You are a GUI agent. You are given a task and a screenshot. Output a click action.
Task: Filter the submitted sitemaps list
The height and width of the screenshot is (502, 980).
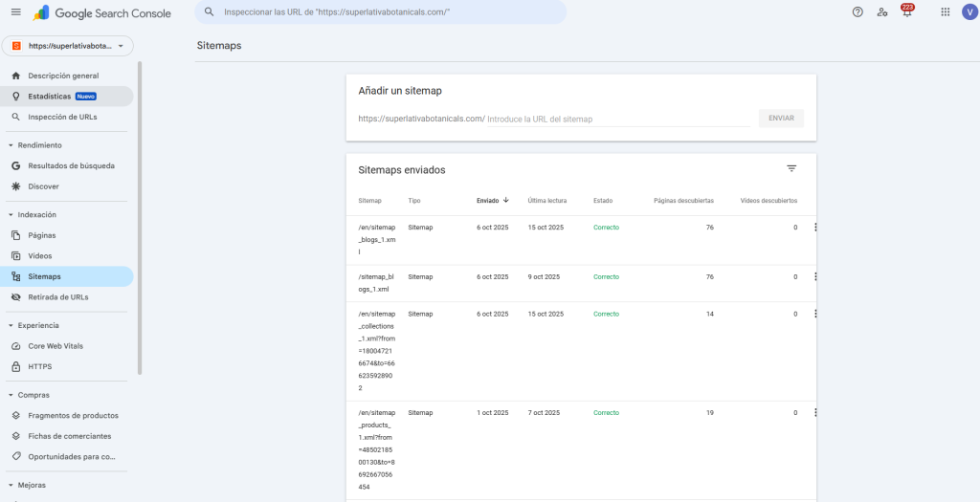[x=791, y=168]
